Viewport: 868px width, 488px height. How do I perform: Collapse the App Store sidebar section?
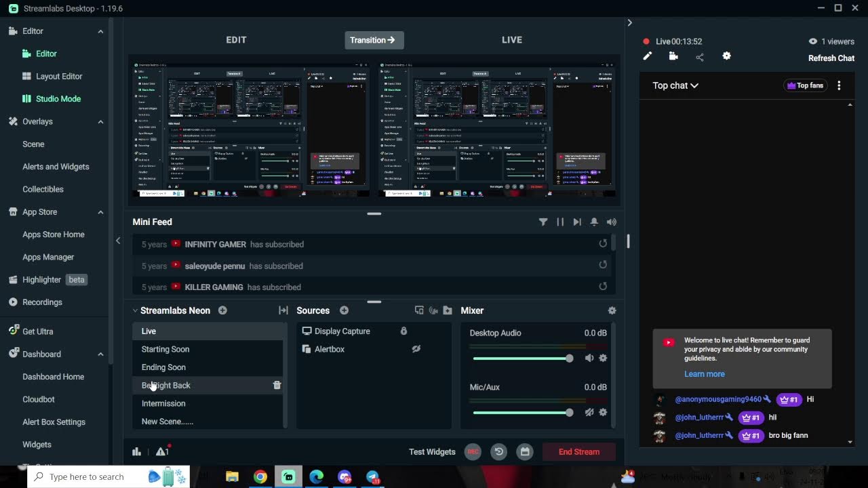100,212
